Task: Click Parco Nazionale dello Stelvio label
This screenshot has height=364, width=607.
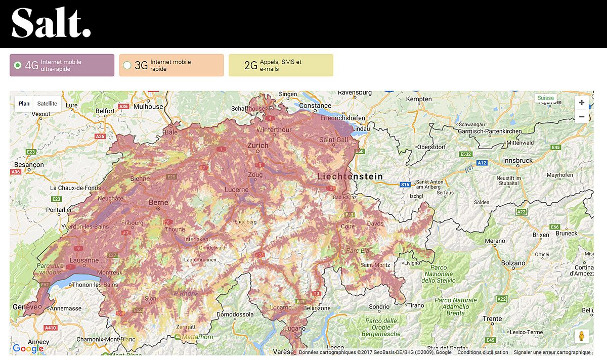Action: click(439, 274)
